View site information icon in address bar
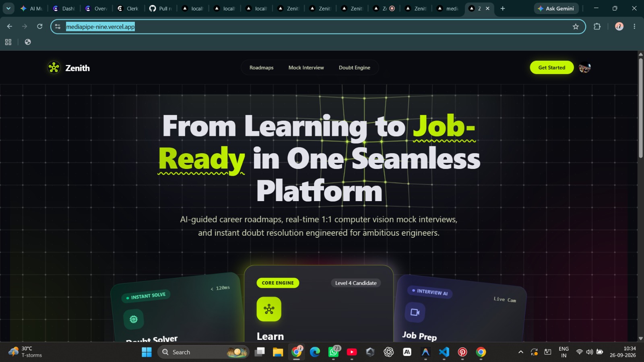The height and width of the screenshot is (362, 644). (58, 27)
